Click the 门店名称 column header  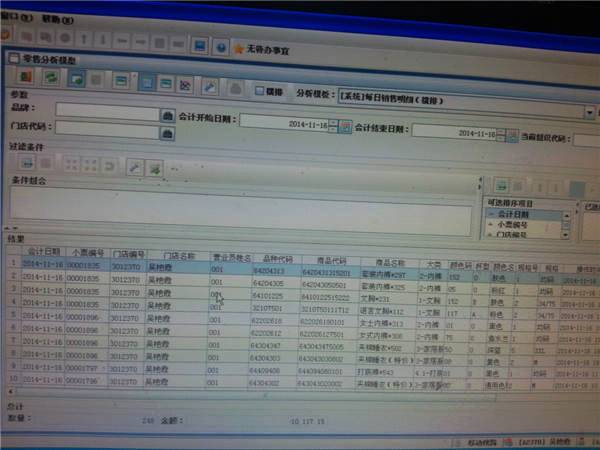tap(178, 255)
